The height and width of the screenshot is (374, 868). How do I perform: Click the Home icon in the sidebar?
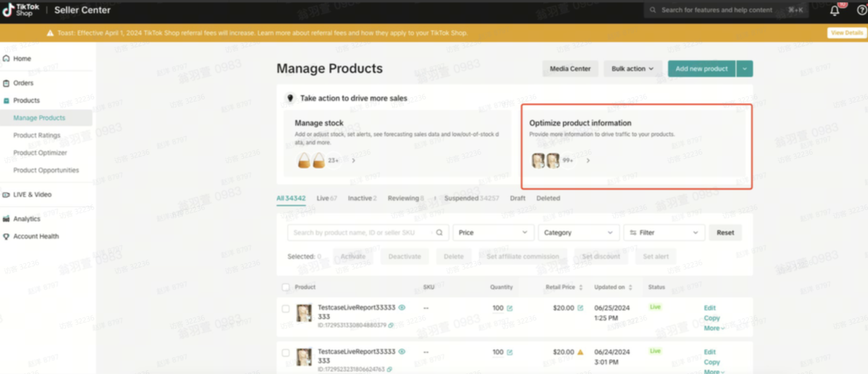6,58
